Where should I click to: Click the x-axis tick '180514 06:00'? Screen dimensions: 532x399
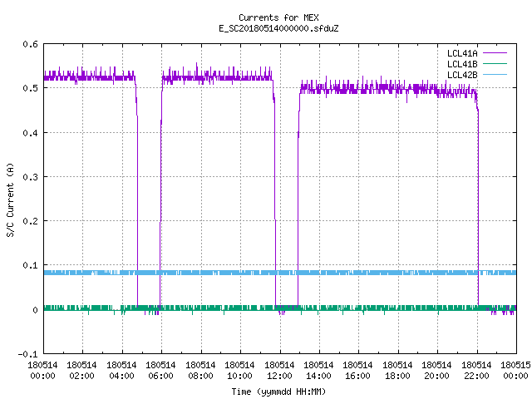click(160, 371)
